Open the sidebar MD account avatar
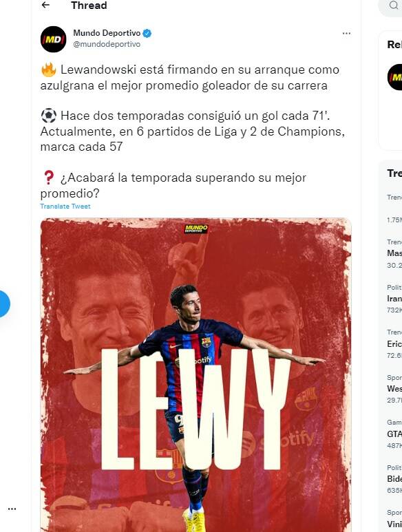 click(395, 77)
